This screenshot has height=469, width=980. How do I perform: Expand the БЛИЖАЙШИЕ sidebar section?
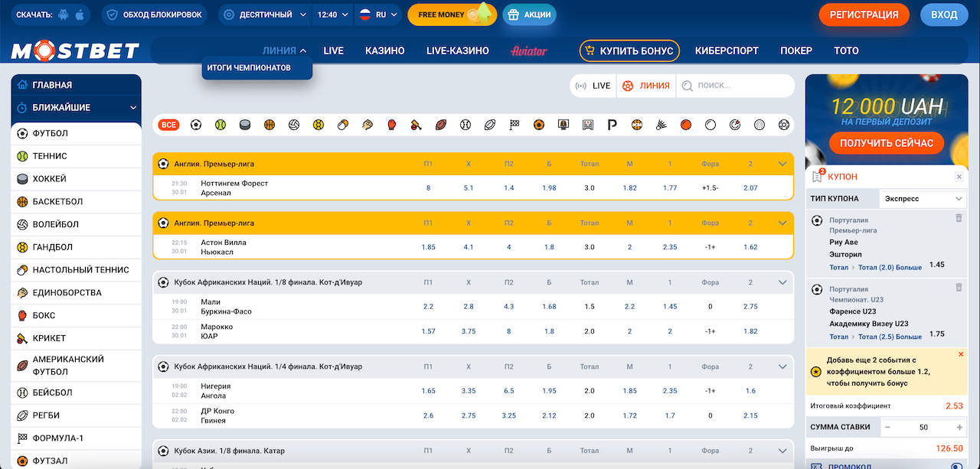(76, 108)
